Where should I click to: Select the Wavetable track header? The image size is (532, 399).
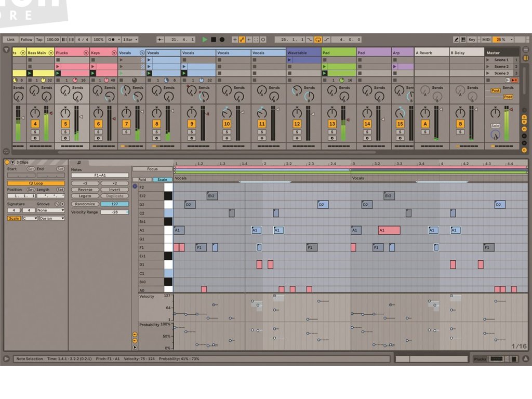click(x=303, y=52)
